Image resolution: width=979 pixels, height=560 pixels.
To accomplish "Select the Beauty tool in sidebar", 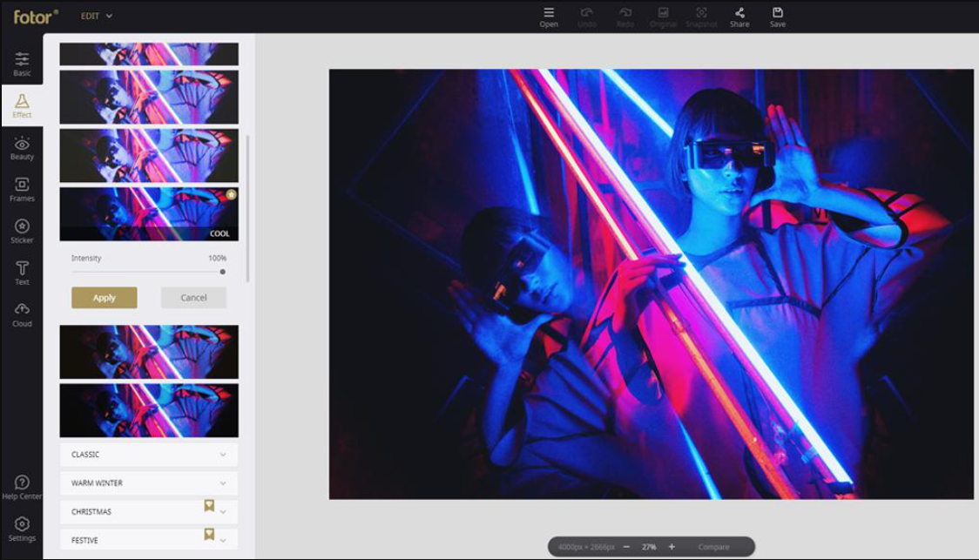I will 22,147.
